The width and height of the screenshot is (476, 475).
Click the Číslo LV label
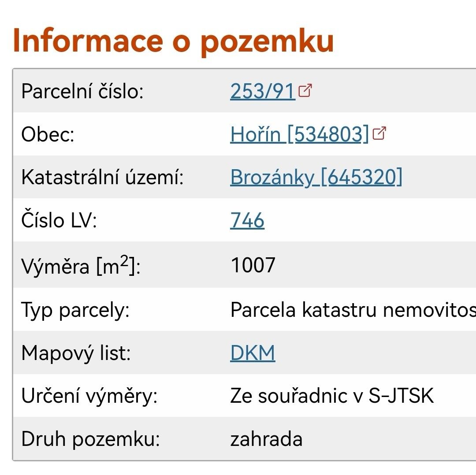click(x=61, y=220)
